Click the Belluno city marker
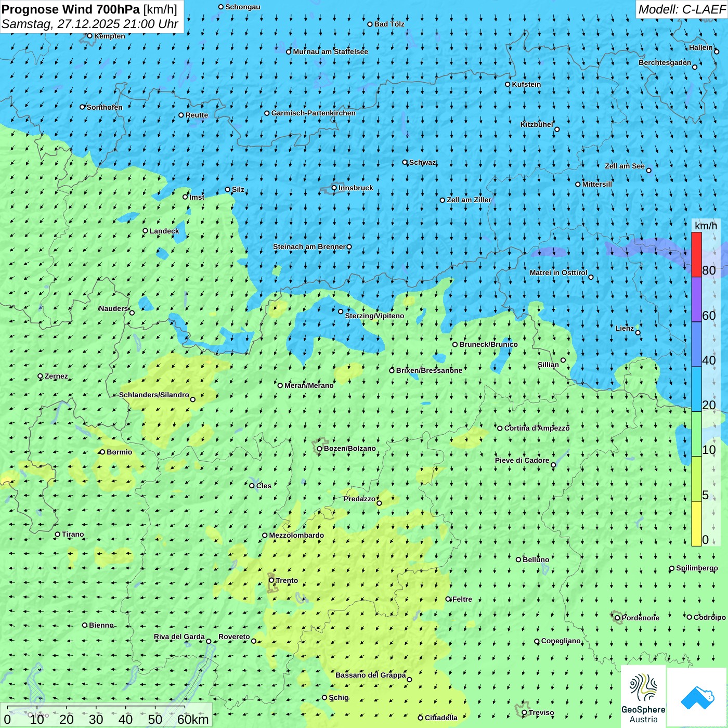The image size is (728, 728). pyautogui.click(x=518, y=560)
